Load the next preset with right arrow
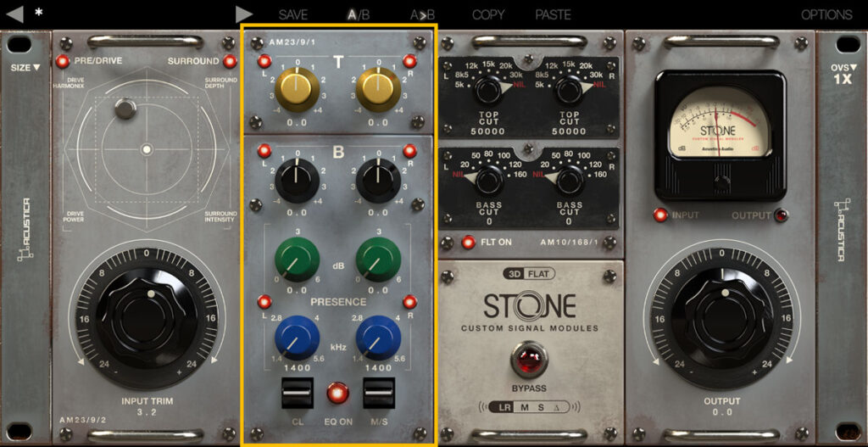868x447 pixels. [x=244, y=14]
